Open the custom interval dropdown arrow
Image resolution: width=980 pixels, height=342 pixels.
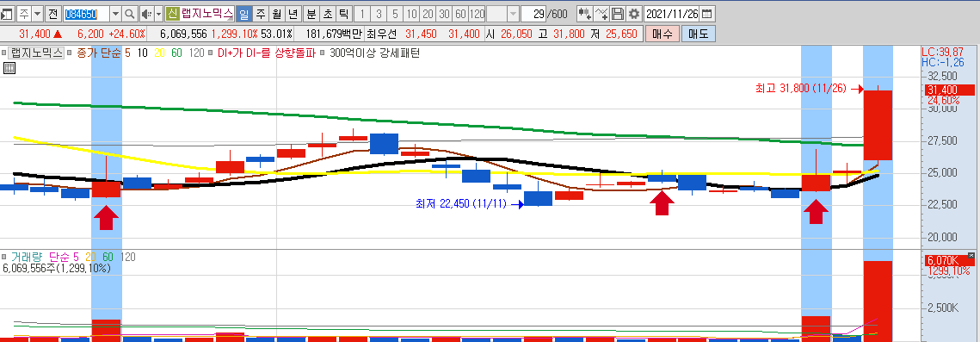pyautogui.click(x=513, y=13)
